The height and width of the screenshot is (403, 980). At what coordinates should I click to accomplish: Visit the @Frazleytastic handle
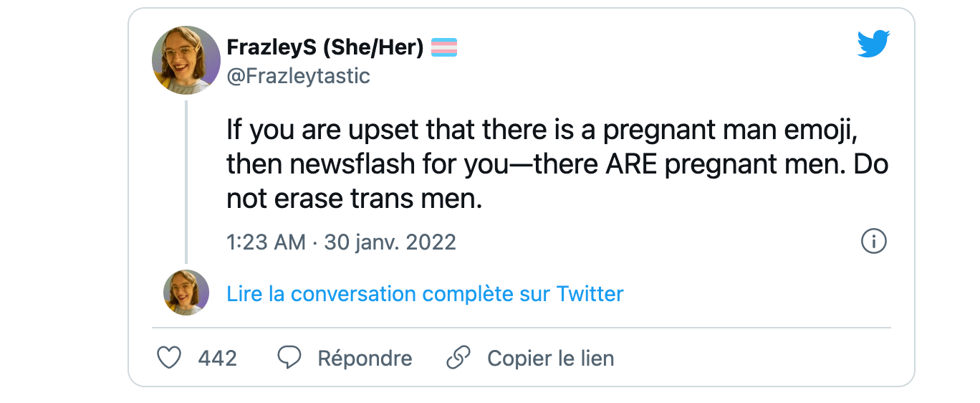tap(298, 76)
